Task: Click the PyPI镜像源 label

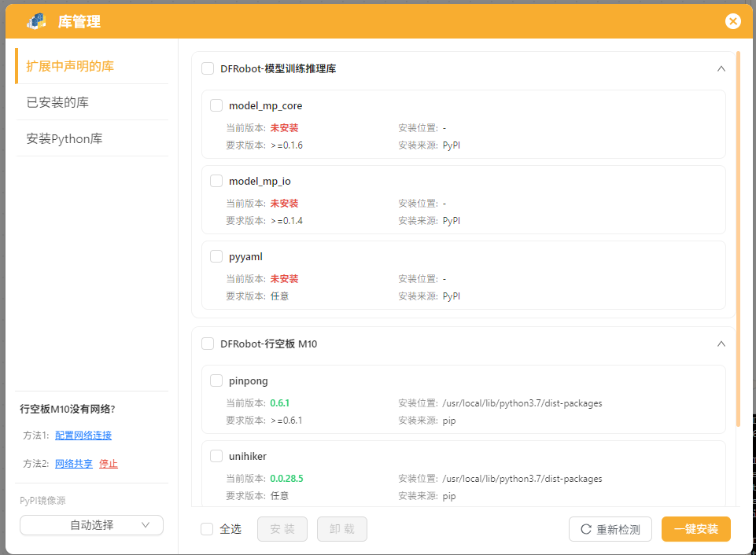Action: [x=43, y=501]
